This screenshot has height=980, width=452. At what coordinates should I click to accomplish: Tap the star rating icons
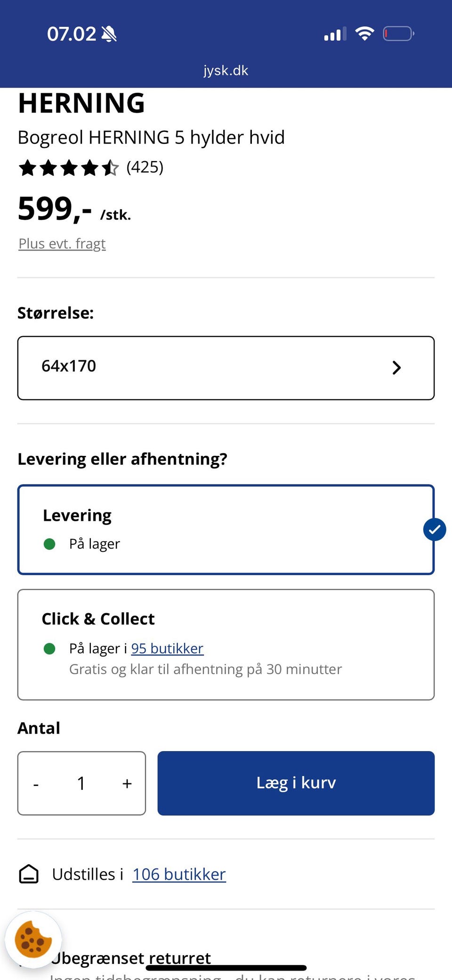pyautogui.click(x=69, y=168)
